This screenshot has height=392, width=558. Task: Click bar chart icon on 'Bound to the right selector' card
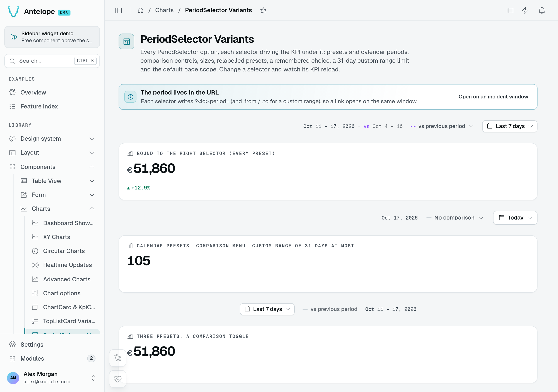[x=130, y=154]
